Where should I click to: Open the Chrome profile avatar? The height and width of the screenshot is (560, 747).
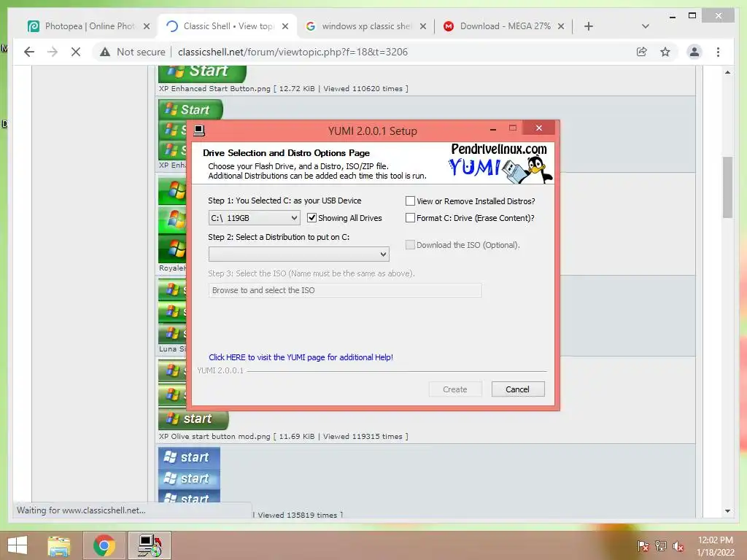pos(694,52)
